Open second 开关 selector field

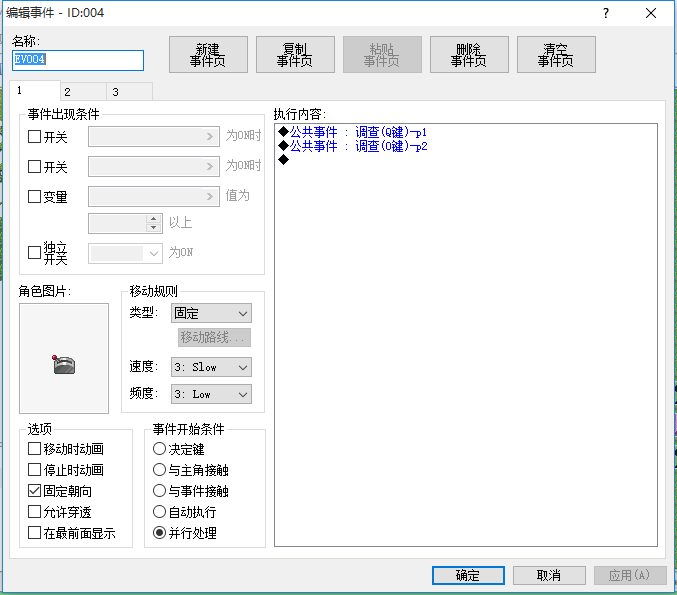(x=154, y=167)
